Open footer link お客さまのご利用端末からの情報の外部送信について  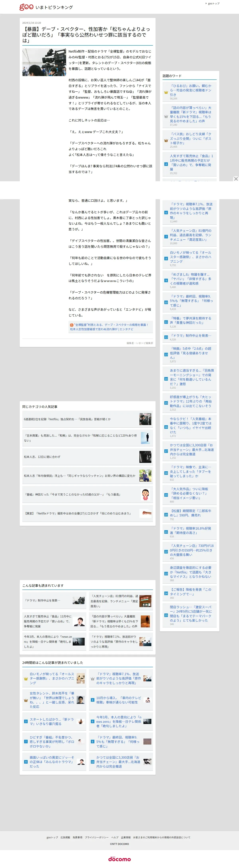click(x=162, y=837)
